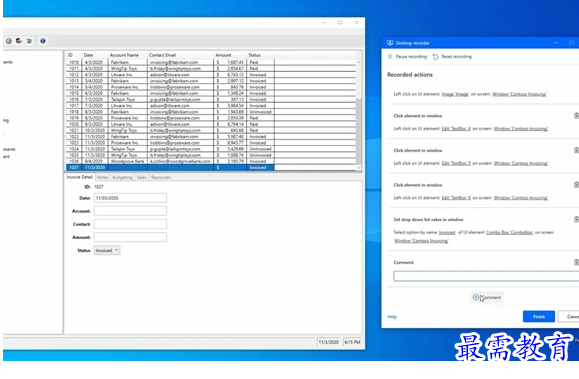Click the Combo Box 'ComboBox' link

(510, 232)
